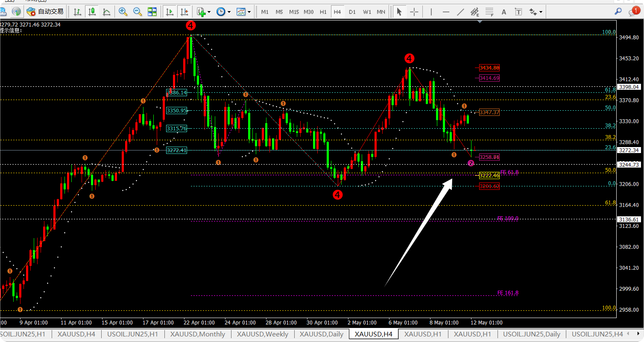Open the chart templates dropdown
This screenshot has width=644, height=342.
click(249, 12)
